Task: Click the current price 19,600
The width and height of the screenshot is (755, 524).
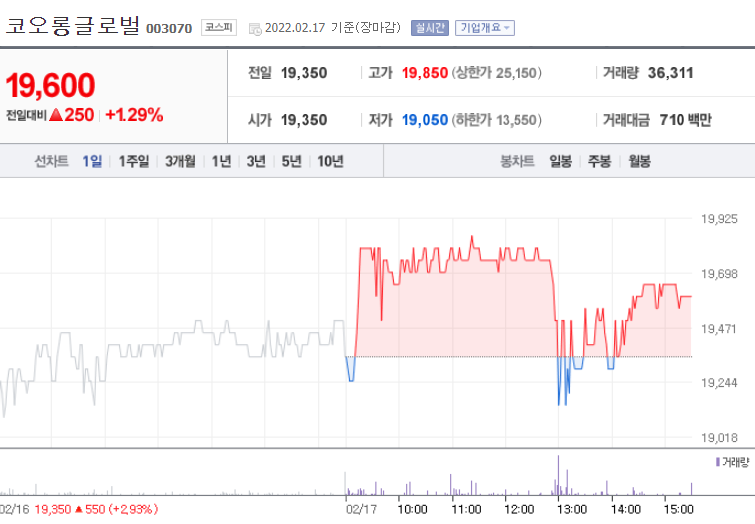Action: tap(51, 85)
